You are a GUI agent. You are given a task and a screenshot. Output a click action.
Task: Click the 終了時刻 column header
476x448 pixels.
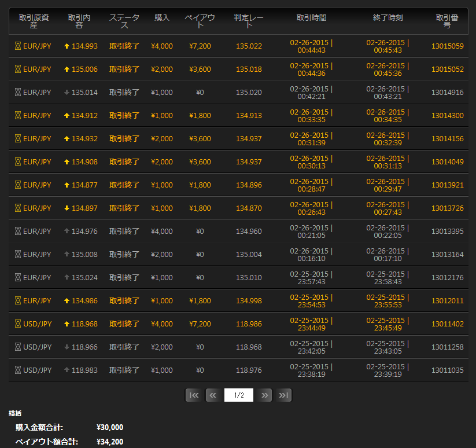(x=388, y=17)
